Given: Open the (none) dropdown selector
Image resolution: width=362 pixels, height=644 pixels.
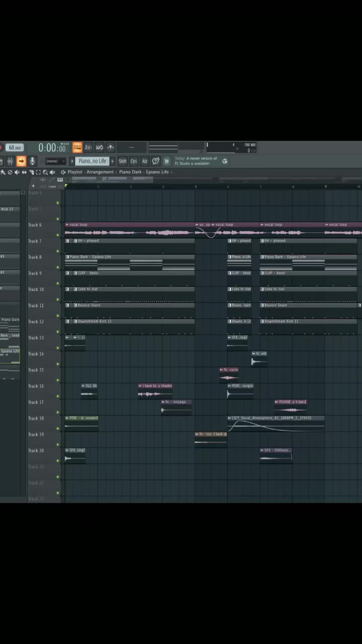Looking at the screenshot, I should click(x=55, y=161).
